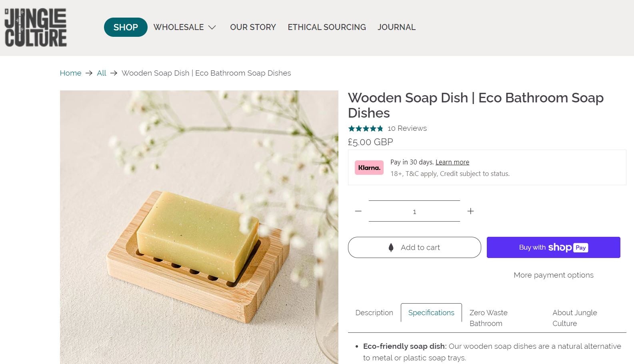
Task: Open the 10 Reviews link
Action: tap(407, 128)
